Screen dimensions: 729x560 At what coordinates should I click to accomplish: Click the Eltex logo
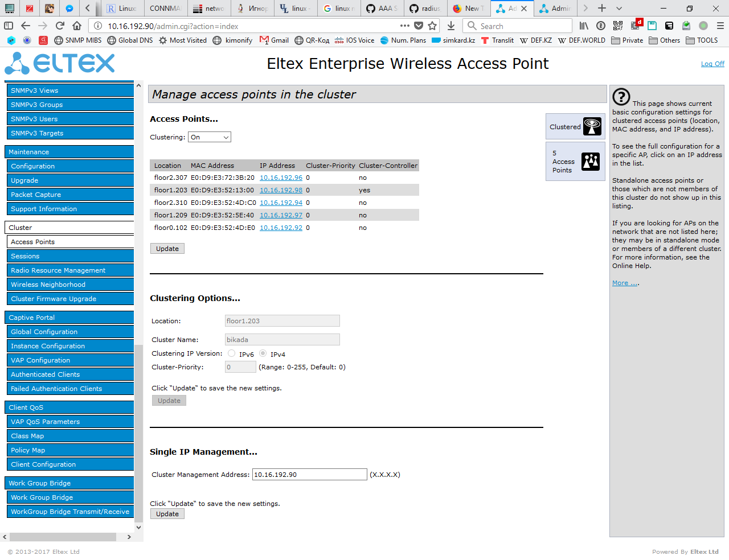[x=60, y=63]
